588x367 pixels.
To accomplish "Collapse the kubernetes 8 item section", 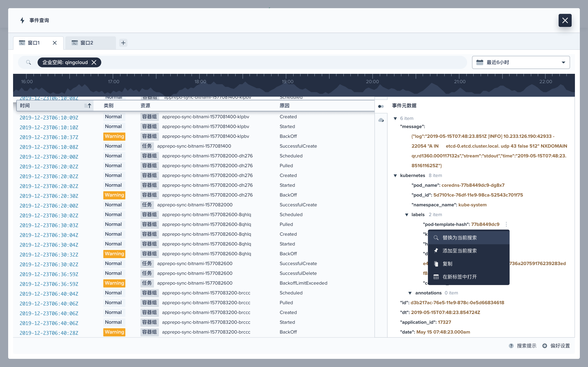I will coord(395,175).
